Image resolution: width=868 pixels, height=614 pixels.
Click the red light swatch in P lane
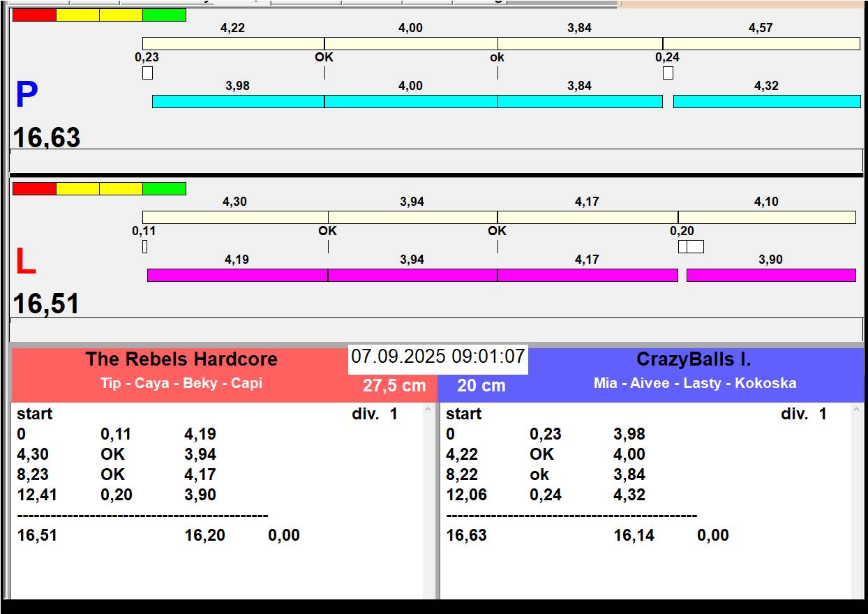34,15
